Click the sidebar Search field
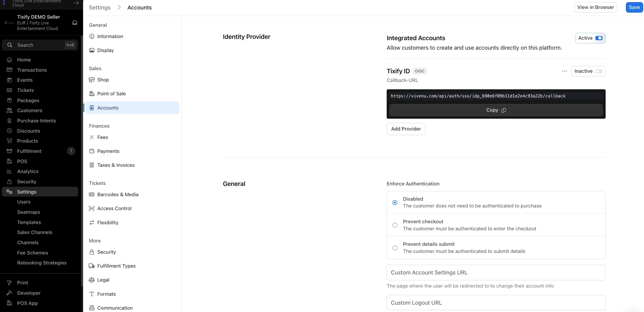 40,45
